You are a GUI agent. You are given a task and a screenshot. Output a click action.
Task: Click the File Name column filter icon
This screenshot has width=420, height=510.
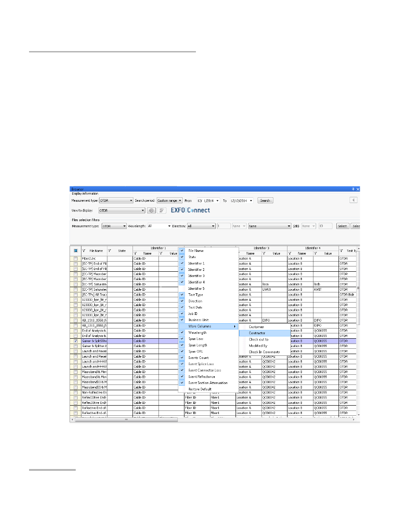[84, 251]
